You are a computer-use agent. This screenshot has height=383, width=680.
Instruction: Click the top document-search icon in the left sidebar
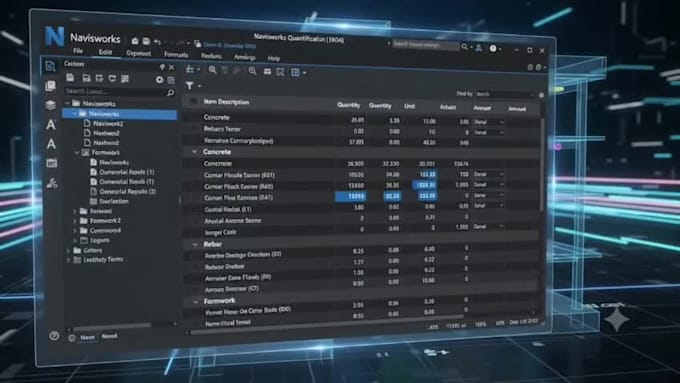[x=50, y=66]
